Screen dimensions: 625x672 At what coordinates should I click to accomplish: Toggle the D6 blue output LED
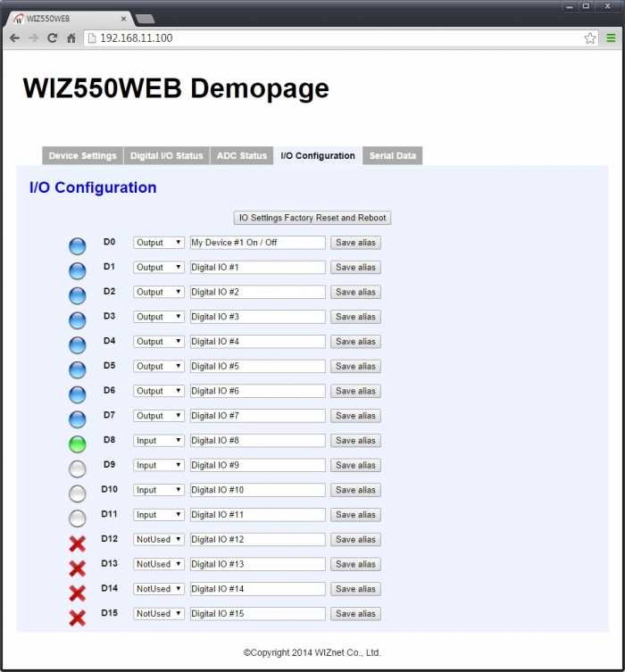tap(77, 394)
